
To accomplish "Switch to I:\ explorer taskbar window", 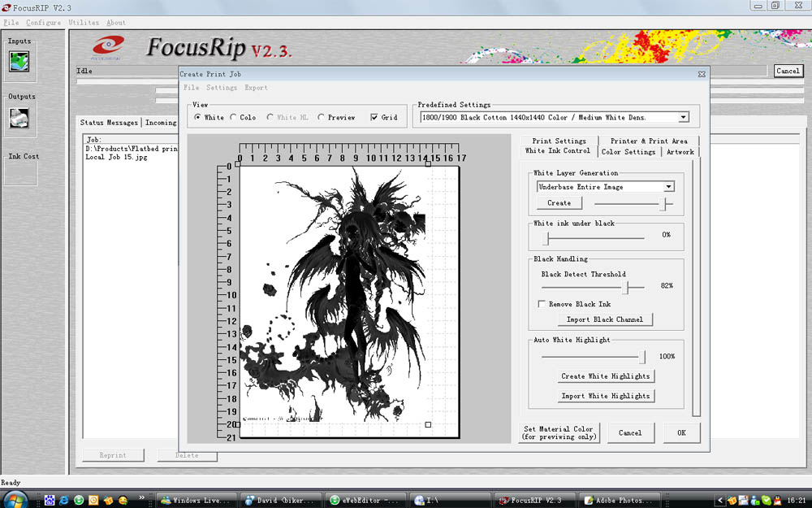I will [450, 500].
